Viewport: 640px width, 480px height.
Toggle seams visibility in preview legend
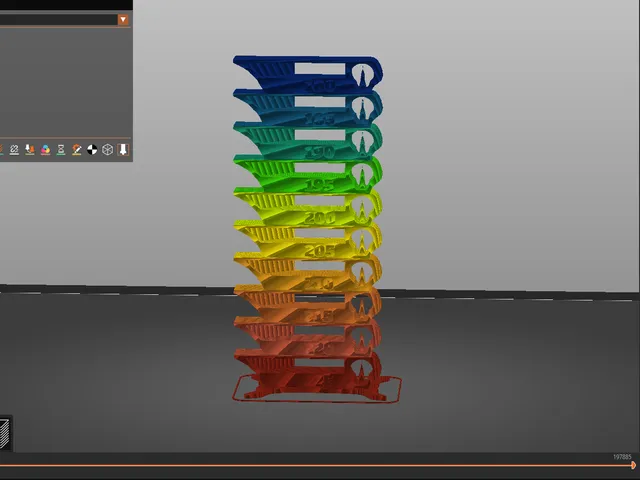tap(14, 150)
